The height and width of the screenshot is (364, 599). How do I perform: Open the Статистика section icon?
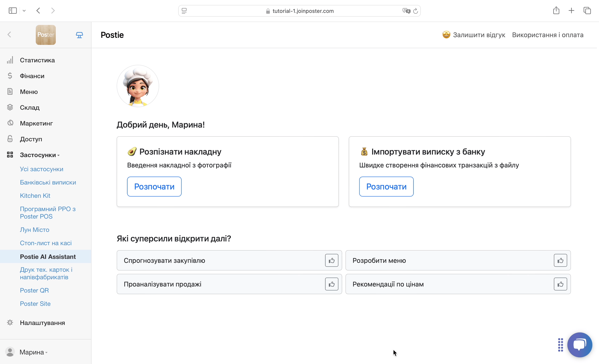click(10, 60)
